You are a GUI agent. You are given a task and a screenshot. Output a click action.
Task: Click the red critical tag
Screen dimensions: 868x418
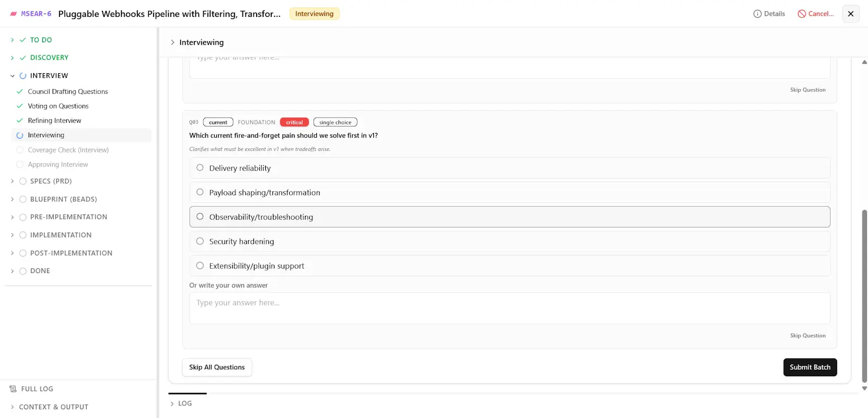(295, 122)
